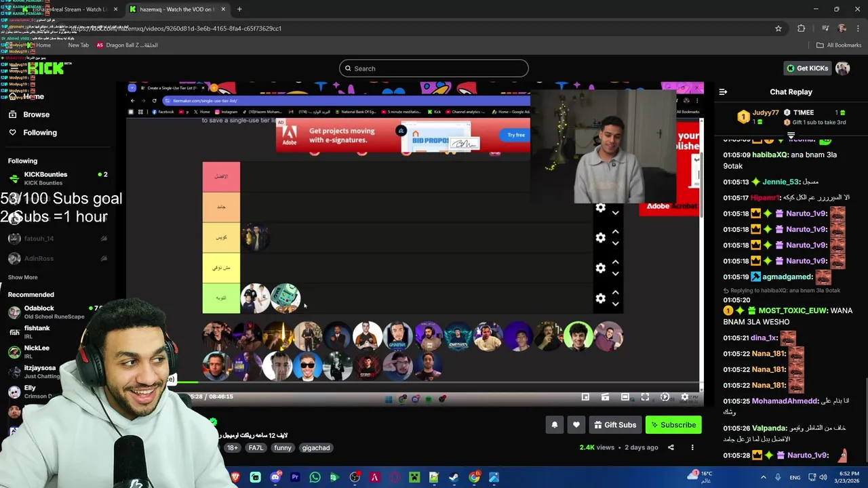Open OBS Studio from the taskbar

(354, 477)
